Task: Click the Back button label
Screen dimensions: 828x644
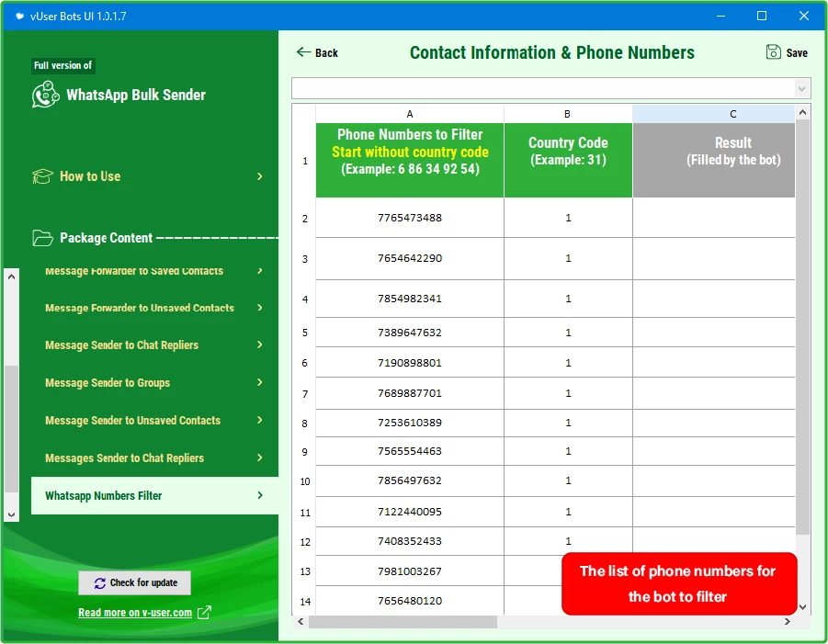Action: pos(326,52)
